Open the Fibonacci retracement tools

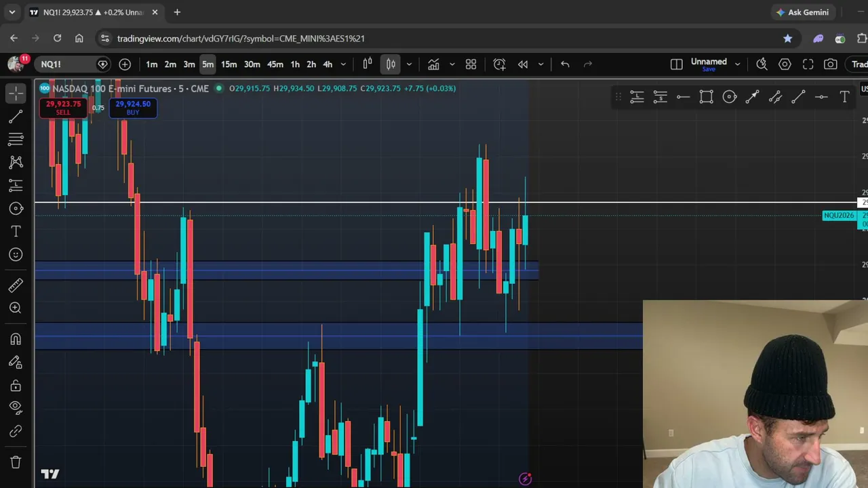pyautogui.click(x=16, y=139)
